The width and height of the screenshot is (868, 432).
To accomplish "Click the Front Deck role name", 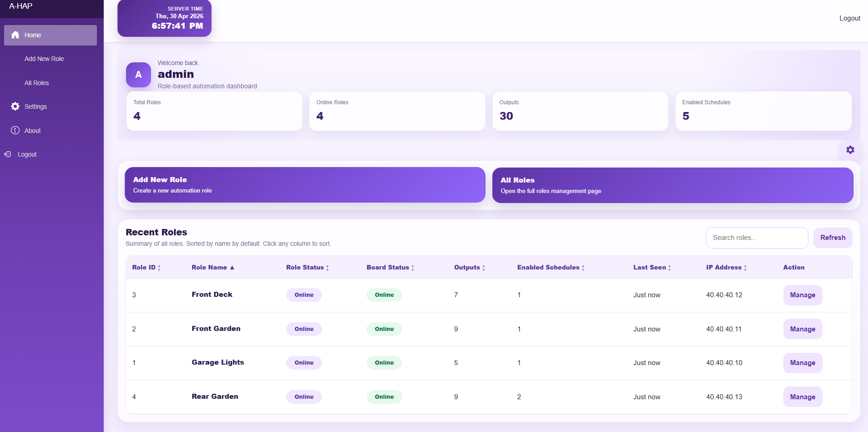I will 212,295.
